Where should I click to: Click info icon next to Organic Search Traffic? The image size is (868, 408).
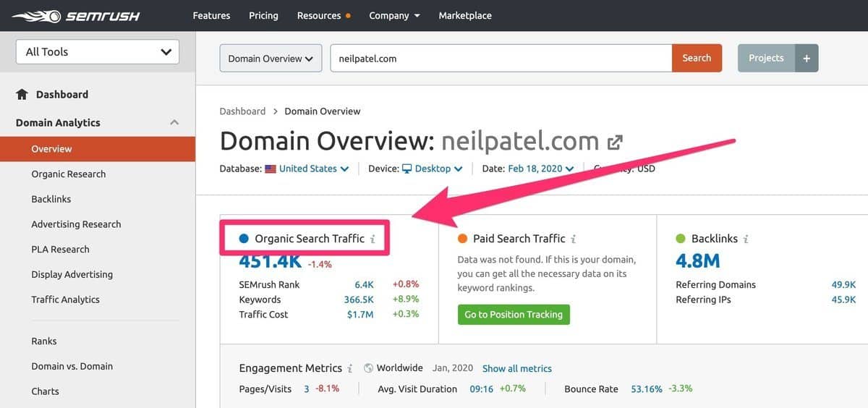pyautogui.click(x=373, y=239)
